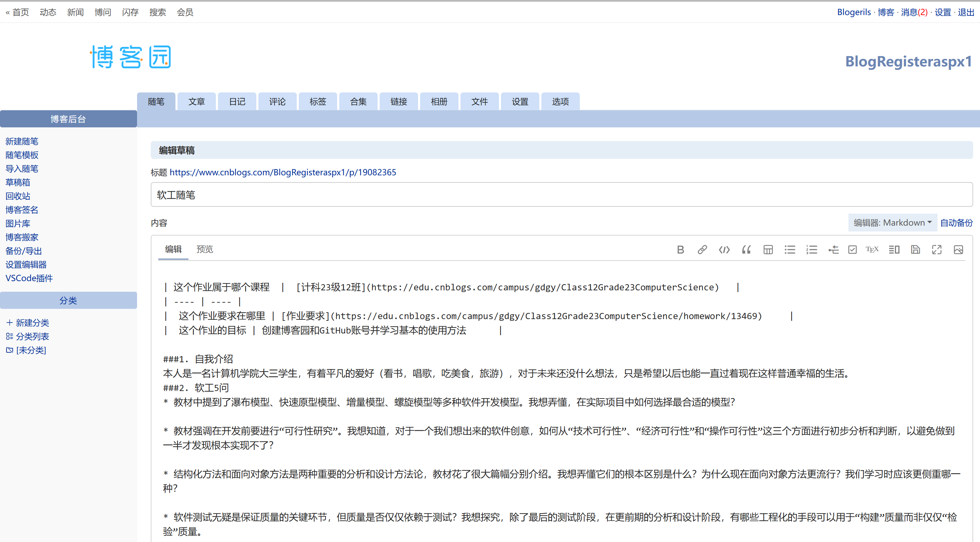Toggle bold formatting in the editor
Image resolution: width=980 pixels, height=542 pixels.
[680, 250]
